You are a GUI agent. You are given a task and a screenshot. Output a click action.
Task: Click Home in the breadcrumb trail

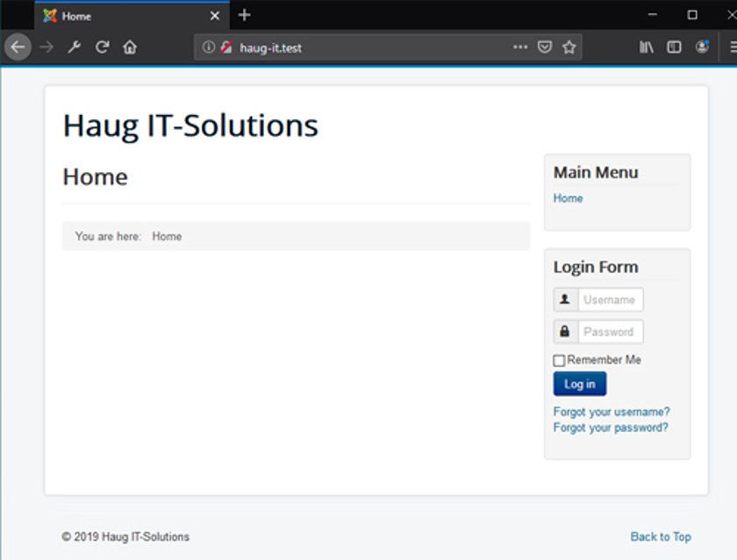tap(167, 236)
